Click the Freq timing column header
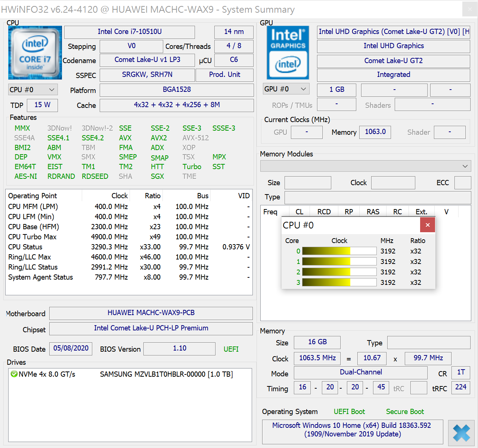The width and height of the screenshot is (478, 448). 275,212
